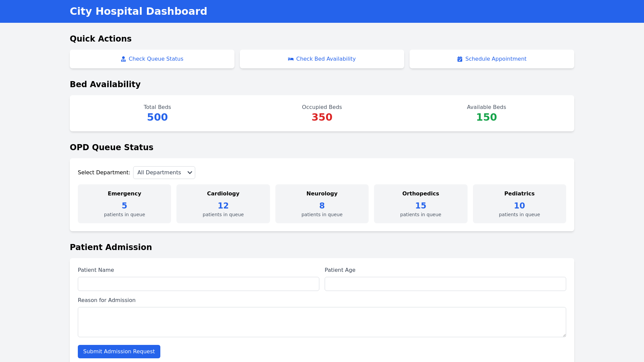Click the Neurology patients in queue count

point(322,205)
